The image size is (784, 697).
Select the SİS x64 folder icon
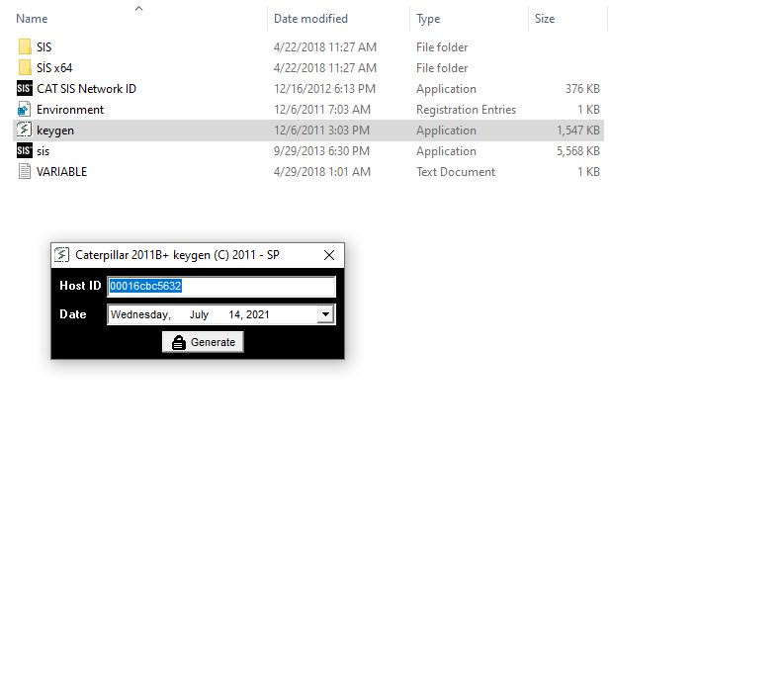pos(25,67)
